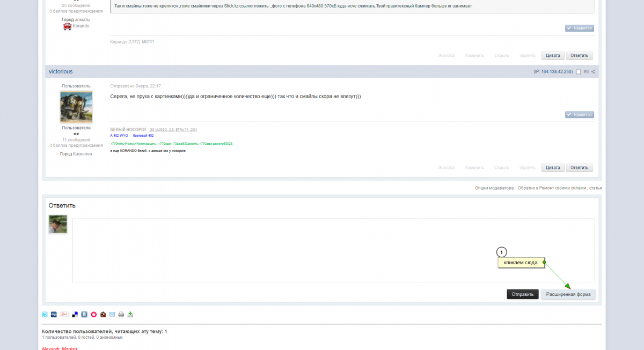Open 'Расширенная форма' for the reply
The width and height of the screenshot is (644, 350).
568,294
